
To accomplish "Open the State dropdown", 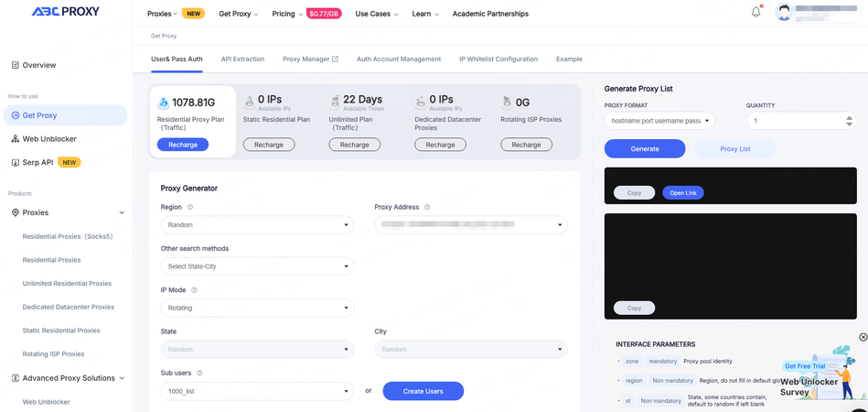I will click(257, 350).
